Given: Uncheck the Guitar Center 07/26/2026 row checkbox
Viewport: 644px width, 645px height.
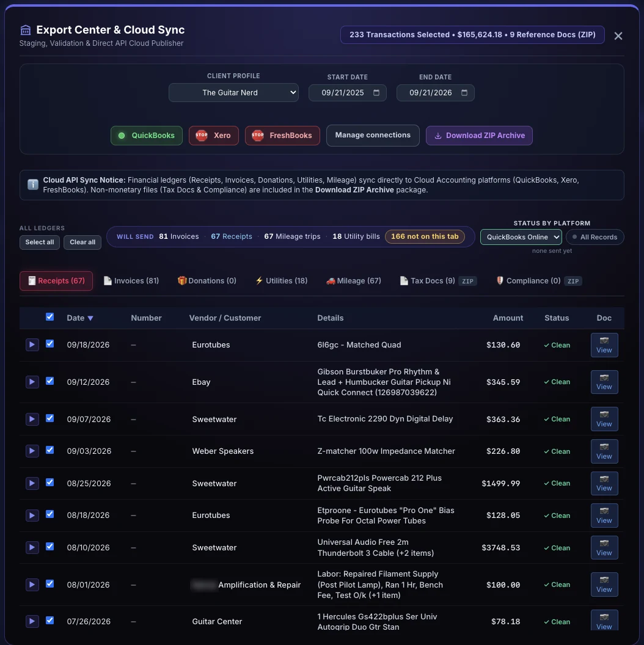Looking at the screenshot, I should coord(49,621).
